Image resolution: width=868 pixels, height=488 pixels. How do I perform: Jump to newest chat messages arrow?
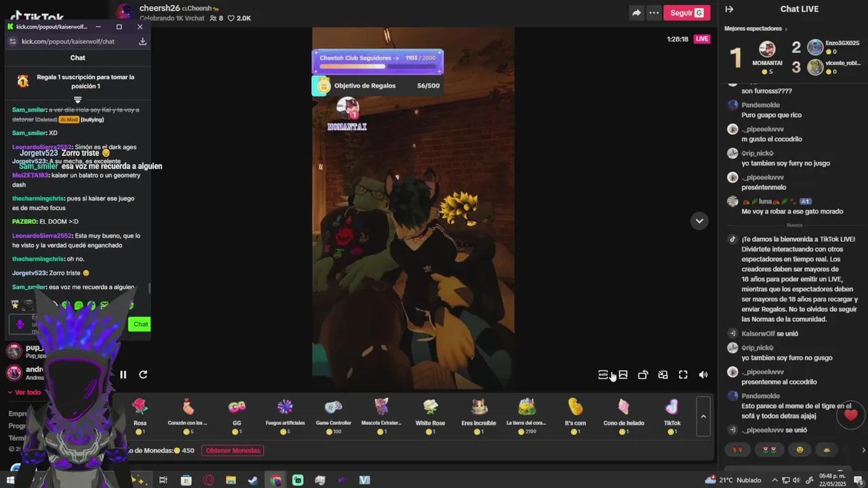[x=699, y=221]
